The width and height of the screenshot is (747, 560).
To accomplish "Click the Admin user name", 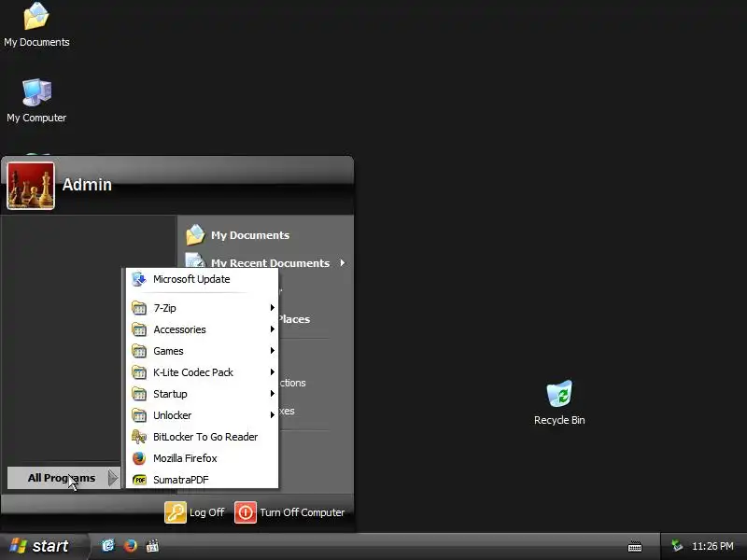I will pos(87,185).
